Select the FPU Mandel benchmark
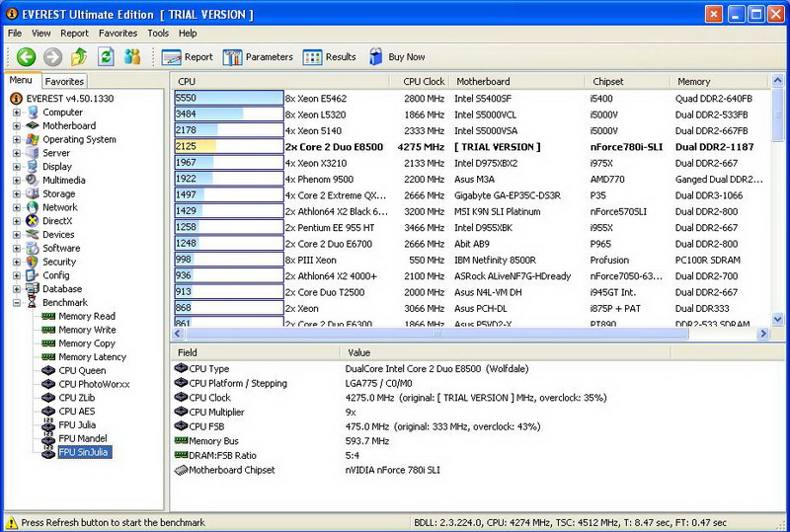Viewport: 790px width, 532px height. coord(83,439)
